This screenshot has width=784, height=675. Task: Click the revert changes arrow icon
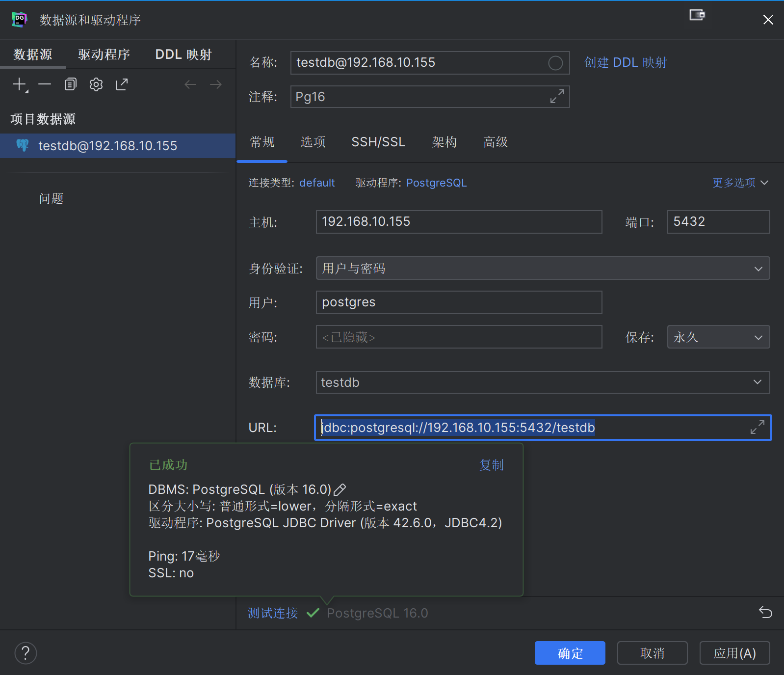(765, 612)
